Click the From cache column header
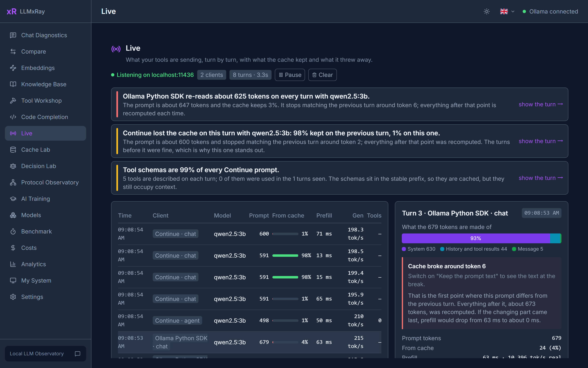This screenshot has height=368, width=588. (x=288, y=215)
